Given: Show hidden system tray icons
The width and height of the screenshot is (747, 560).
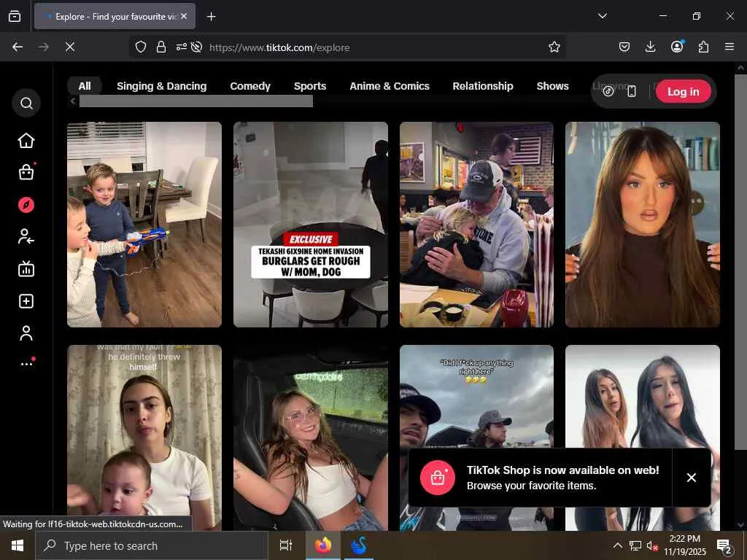Looking at the screenshot, I should click(x=617, y=545).
